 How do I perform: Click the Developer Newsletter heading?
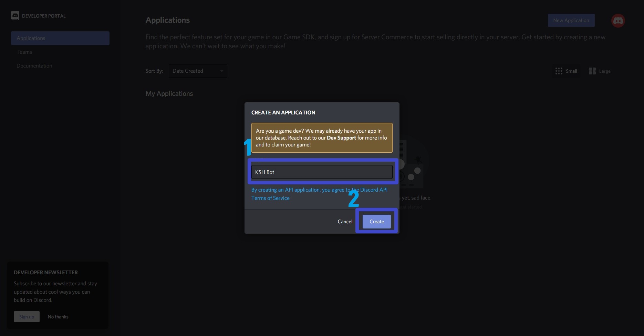[x=46, y=272]
